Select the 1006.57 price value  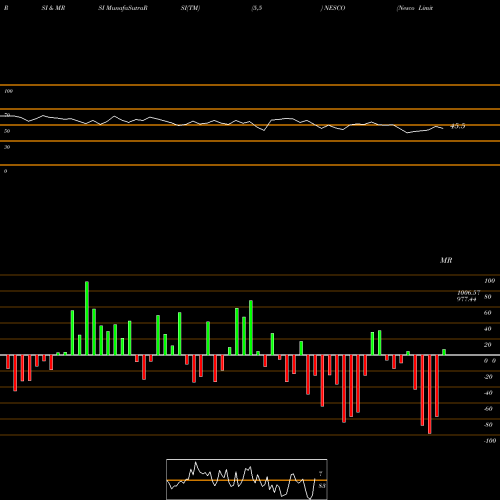(469, 293)
